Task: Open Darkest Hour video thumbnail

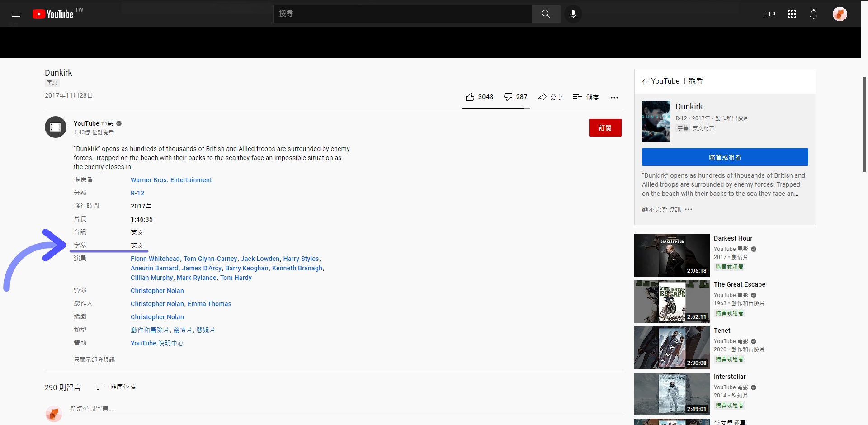Action: click(672, 255)
